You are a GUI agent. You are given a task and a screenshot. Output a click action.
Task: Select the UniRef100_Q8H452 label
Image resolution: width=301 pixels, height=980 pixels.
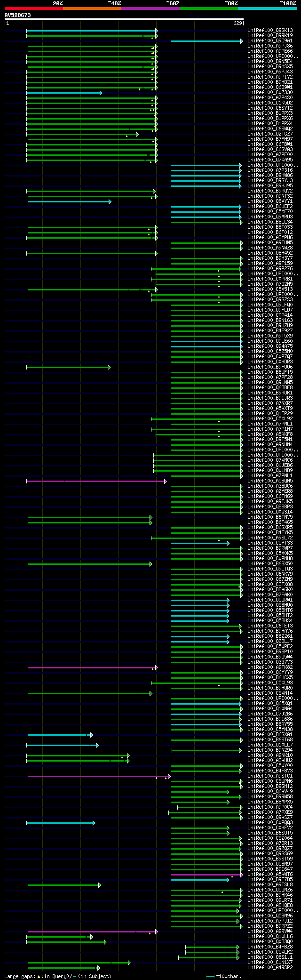click(270, 253)
